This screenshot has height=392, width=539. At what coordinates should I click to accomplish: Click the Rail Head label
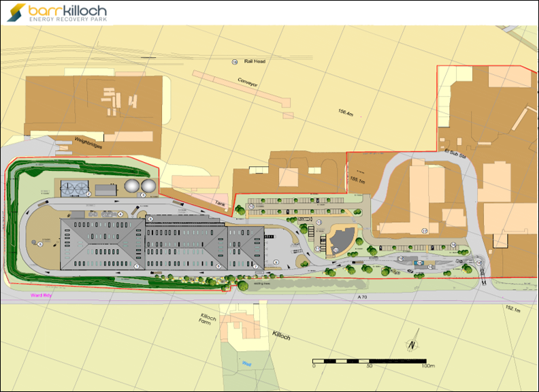255,61
